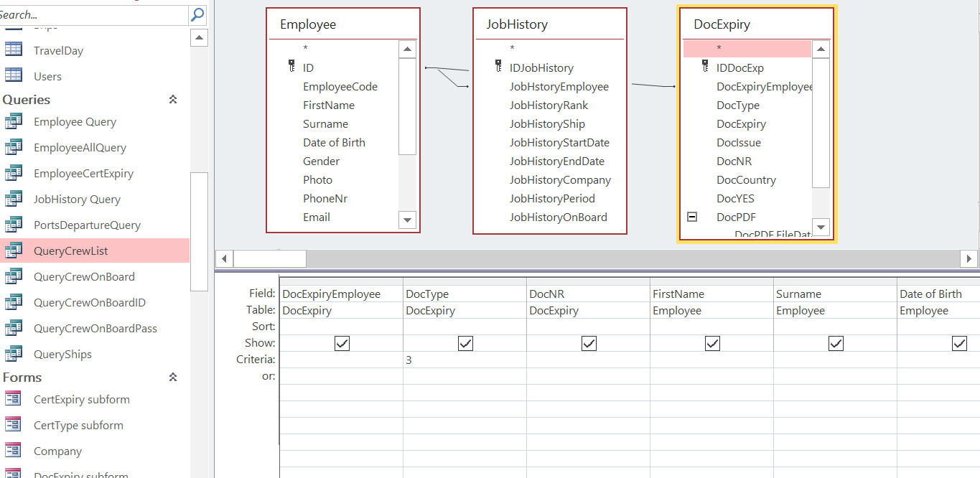The width and height of the screenshot is (980, 478).
Task: Collapse the Queries group in navigation pane
Action: (173, 100)
